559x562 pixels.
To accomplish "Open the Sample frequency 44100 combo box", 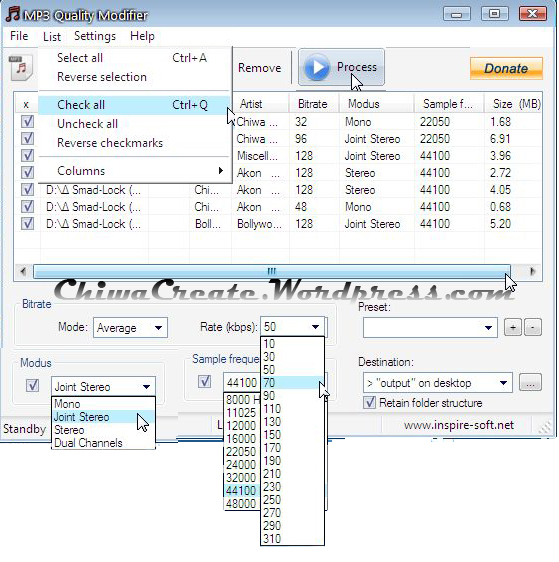I will coord(242,383).
